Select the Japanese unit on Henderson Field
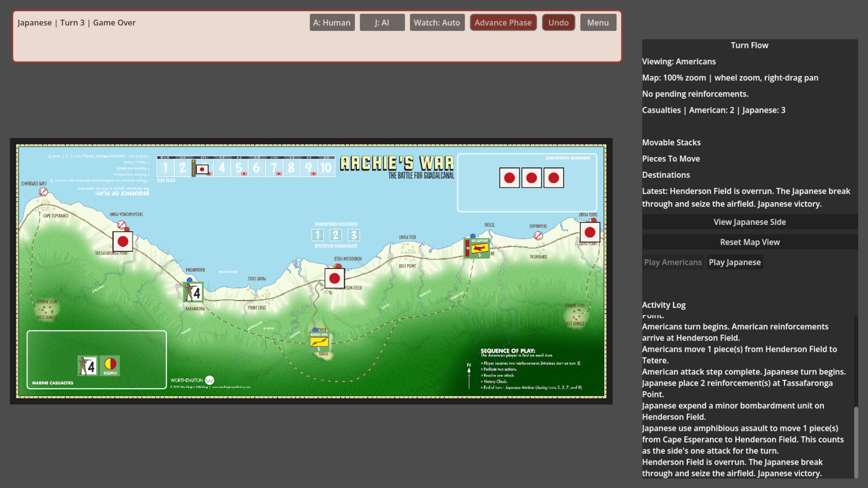Screen dimensions: 868x488 (x=335, y=278)
